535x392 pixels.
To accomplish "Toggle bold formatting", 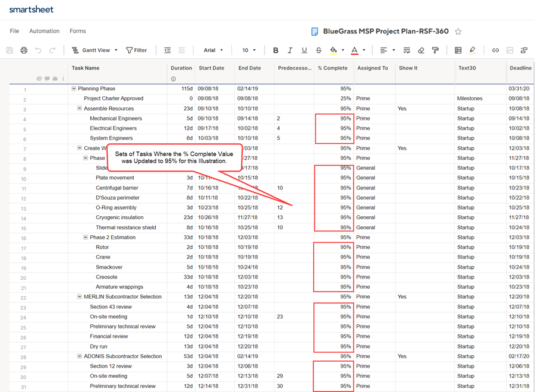I will click(275, 50).
